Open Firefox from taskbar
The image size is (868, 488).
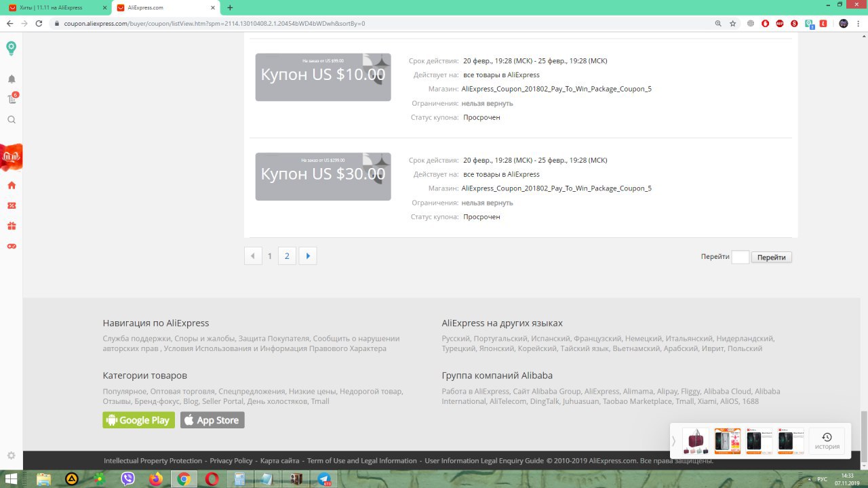(156, 479)
